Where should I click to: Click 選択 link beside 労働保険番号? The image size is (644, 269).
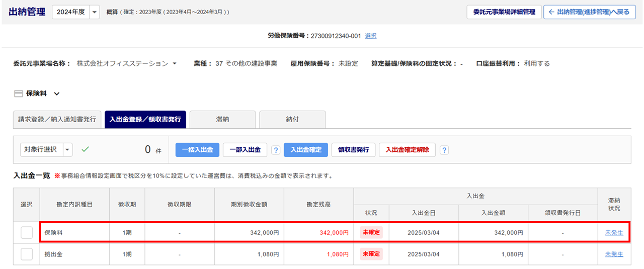click(x=371, y=36)
